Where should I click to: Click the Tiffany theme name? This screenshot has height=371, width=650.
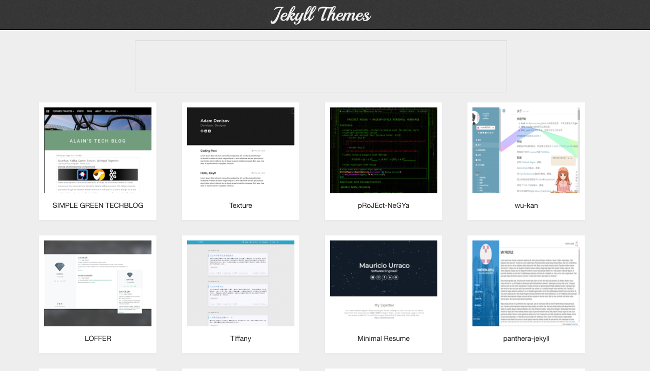click(240, 338)
